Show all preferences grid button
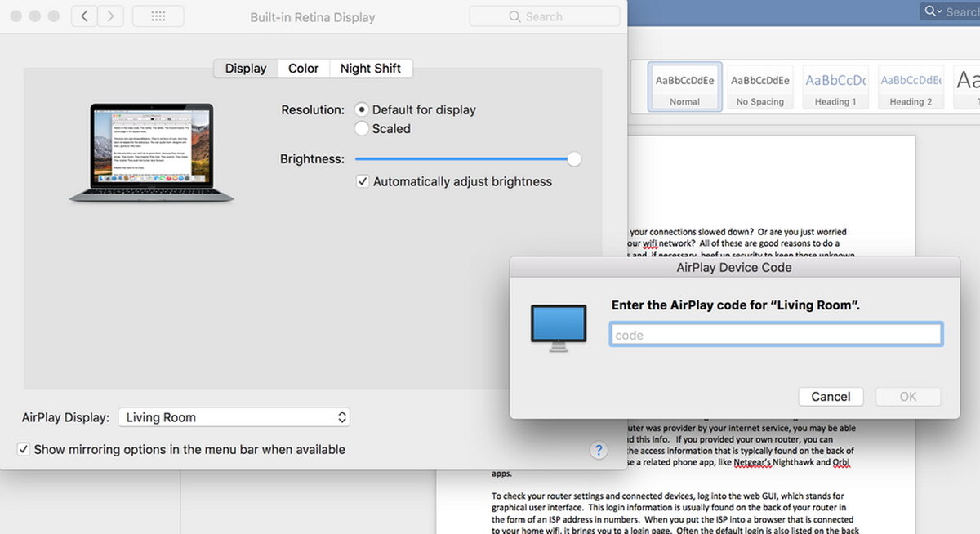980x534 pixels. [x=158, y=16]
